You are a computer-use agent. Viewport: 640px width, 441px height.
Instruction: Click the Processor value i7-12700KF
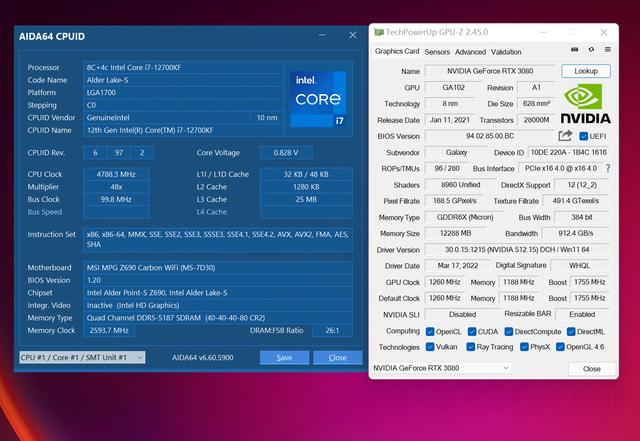coord(182,67)
